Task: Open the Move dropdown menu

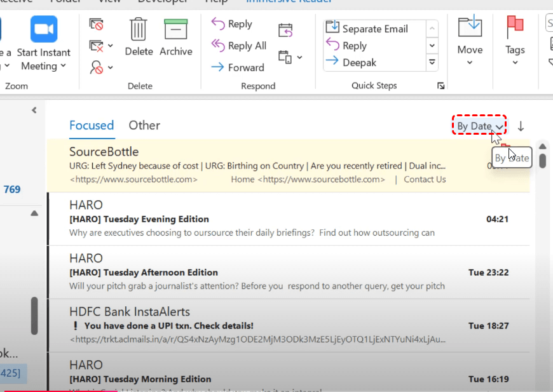Action: (470, 62)
